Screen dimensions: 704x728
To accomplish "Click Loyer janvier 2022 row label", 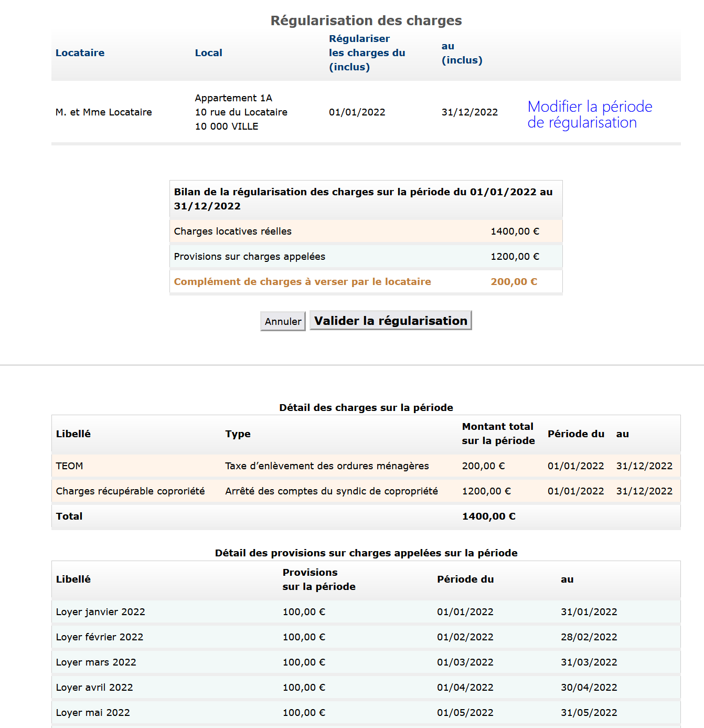I will pyautogui.click(x=101, y=612).
